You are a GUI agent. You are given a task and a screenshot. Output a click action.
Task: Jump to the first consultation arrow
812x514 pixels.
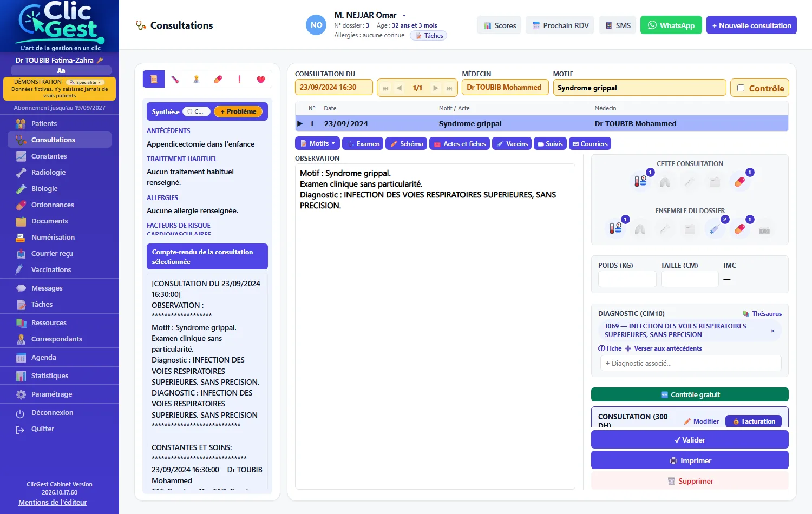coord(385,88)
